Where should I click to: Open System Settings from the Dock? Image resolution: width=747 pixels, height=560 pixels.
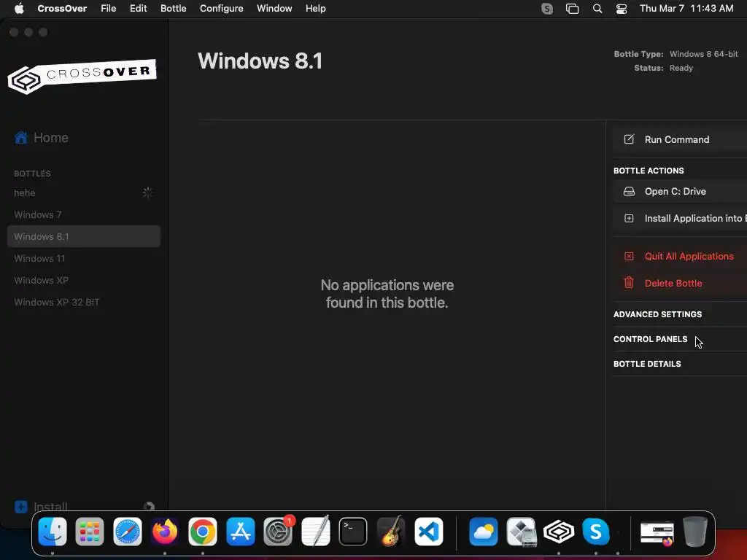click(x=278, y=532)
